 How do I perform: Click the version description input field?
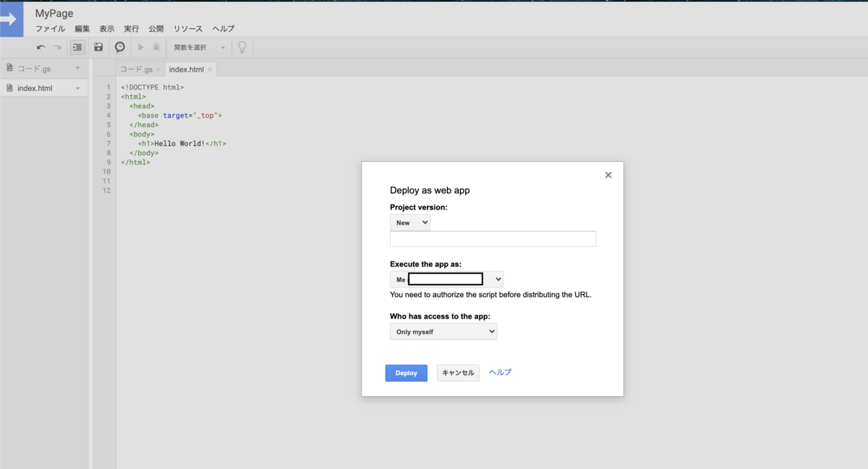point(493,239)
